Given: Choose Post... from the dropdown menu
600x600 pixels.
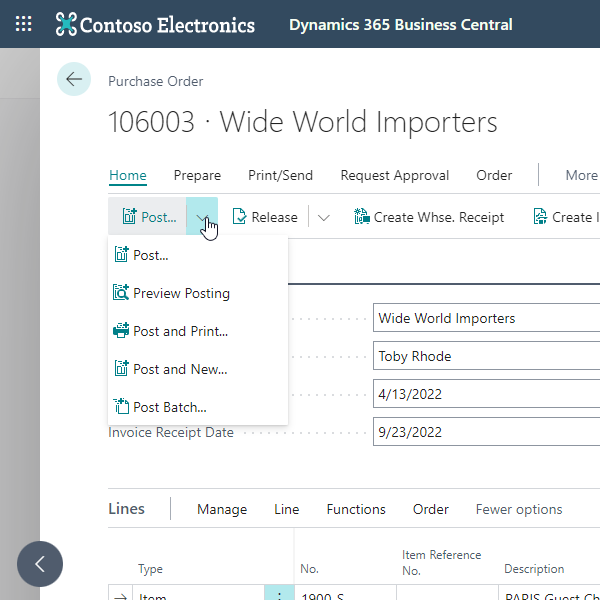Looking at the screenshot, I should [198, 255].
